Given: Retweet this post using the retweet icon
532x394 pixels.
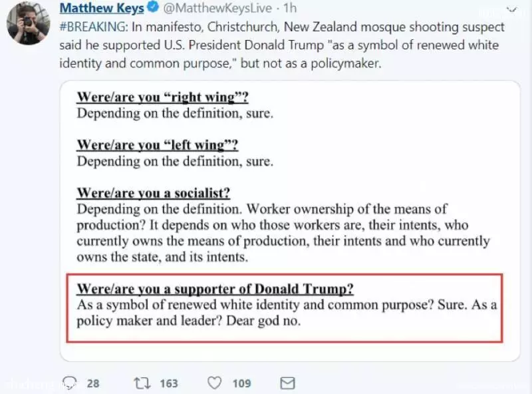Looking at the screenshot, I should pyautogui.click(x=142, y=383).
